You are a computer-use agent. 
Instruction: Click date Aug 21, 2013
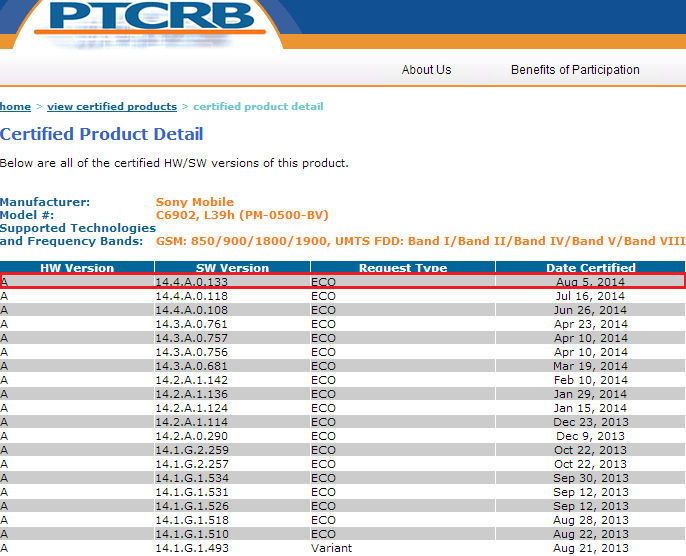tap(591, 548)
